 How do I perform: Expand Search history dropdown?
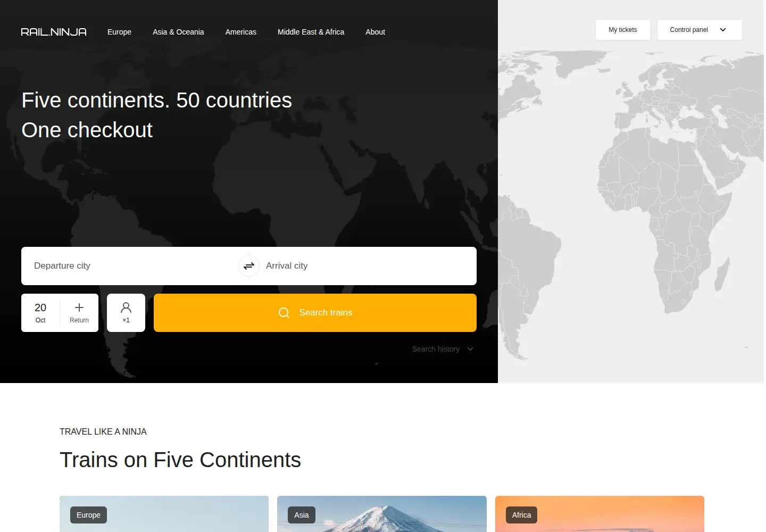click(x=443, y=349)
